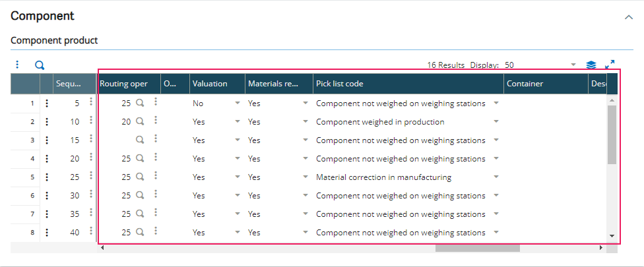
Task: Click the vertical scrollbar down arrow
Action: pyautogui.click(x=612, y=235)
